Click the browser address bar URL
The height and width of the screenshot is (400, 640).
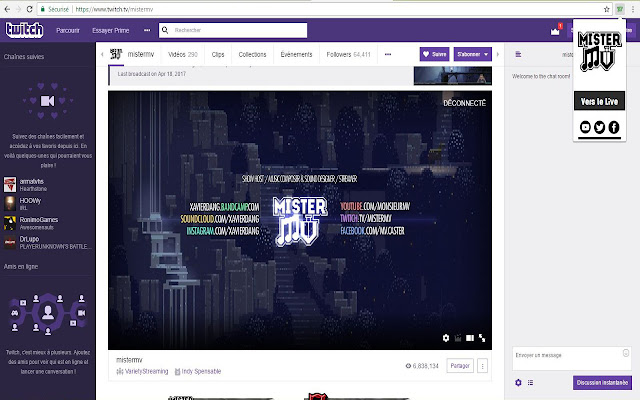coord(114,9)
